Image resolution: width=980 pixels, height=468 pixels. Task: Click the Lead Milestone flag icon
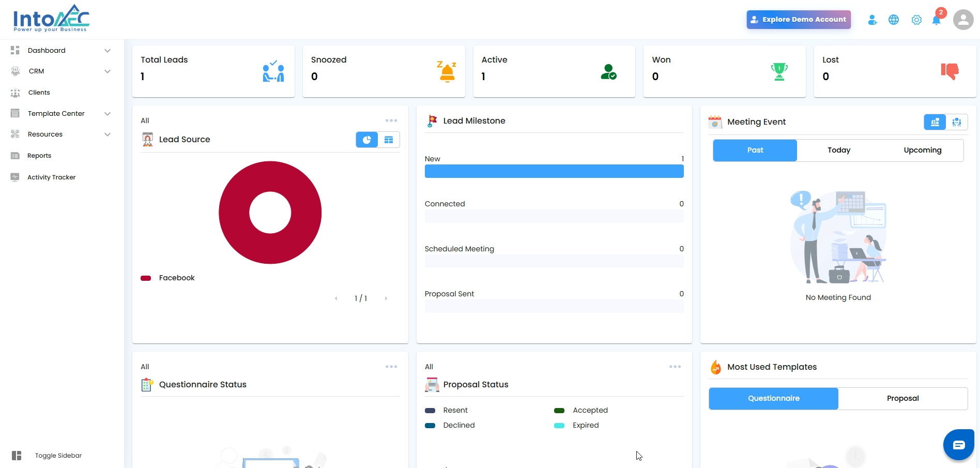432,121
